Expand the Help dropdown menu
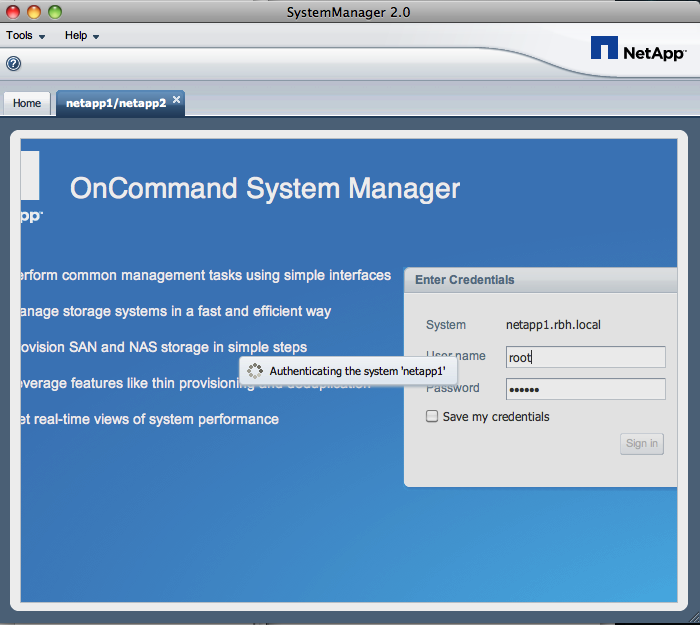This screenshot has width=700, height=625. pyautogui.click(x=81, y=36)
